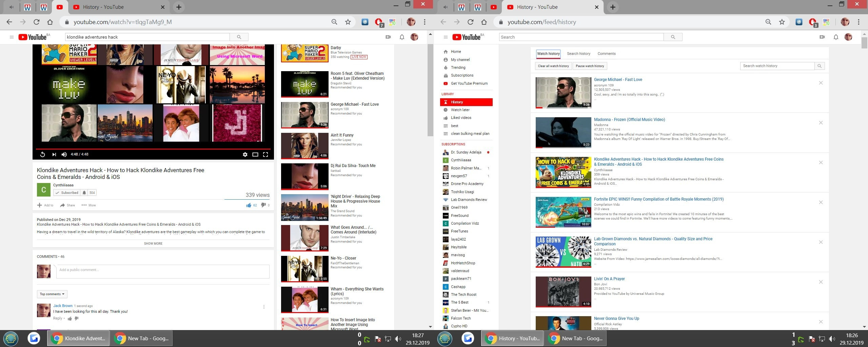Mute the video player volume
The image size is (868, 347).
coord(64,155)
